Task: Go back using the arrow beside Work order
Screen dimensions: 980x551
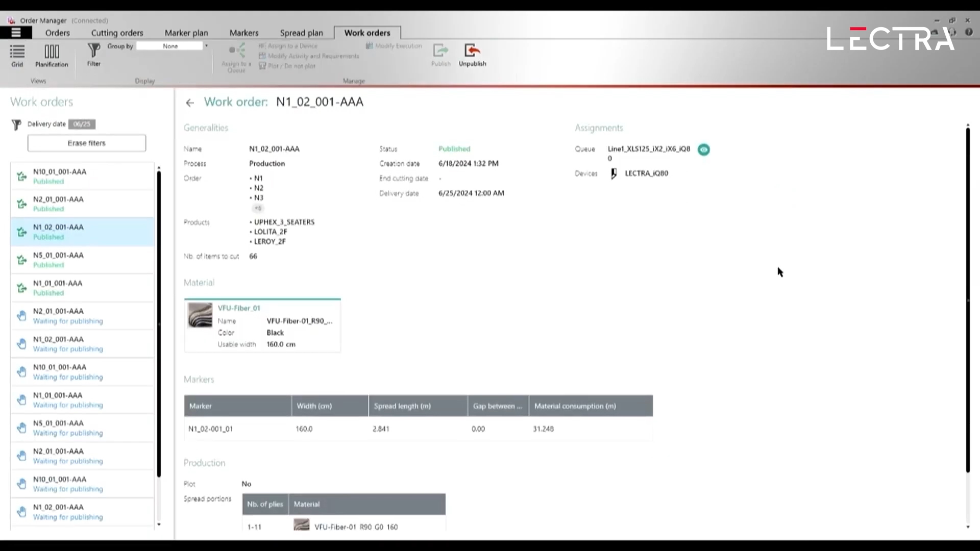Action: pos(190,103)
